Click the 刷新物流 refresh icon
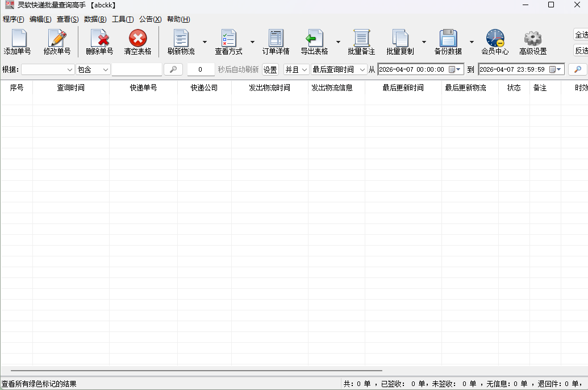This screenshot has height=390, width=588. point(181,39)
